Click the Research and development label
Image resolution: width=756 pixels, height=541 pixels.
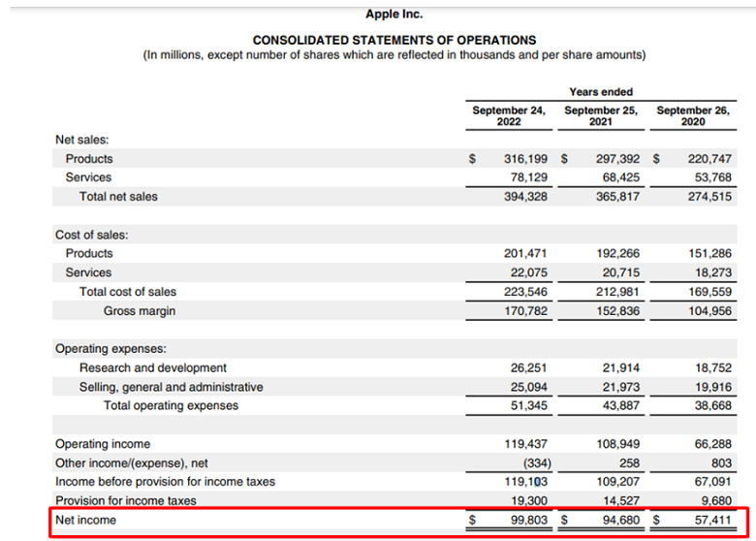[153, 367]
